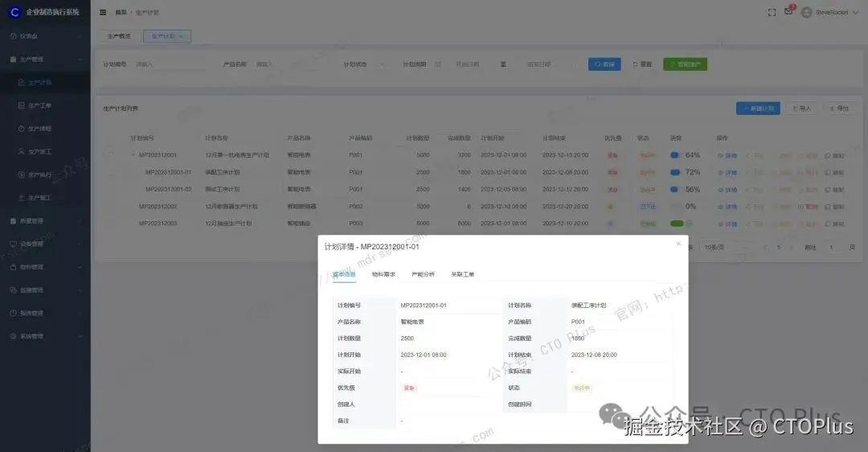The image size is (868, 452).
Task: View 详情 for plan MP202312003
Action: 727,224
